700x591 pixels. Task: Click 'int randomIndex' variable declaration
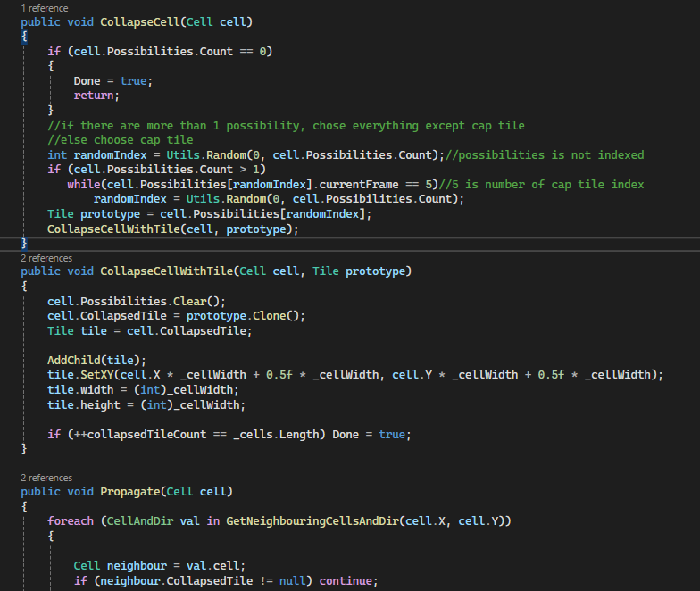(x=96, y=155)
